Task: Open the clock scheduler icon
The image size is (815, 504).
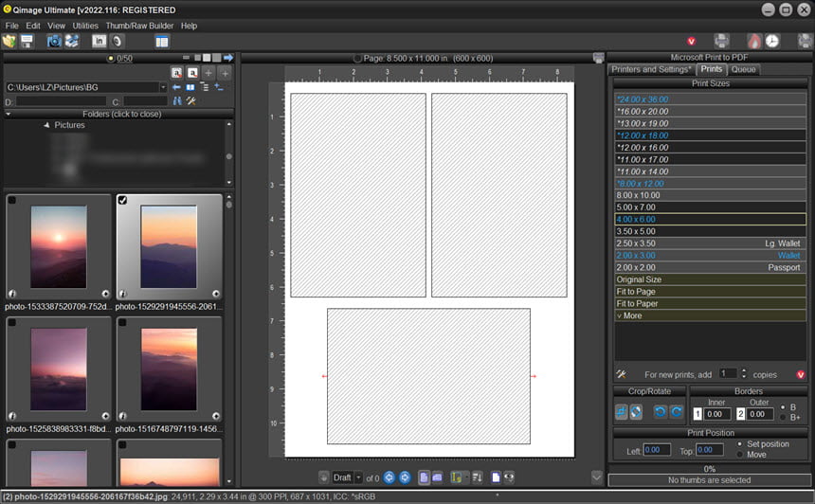Action: 771,41
